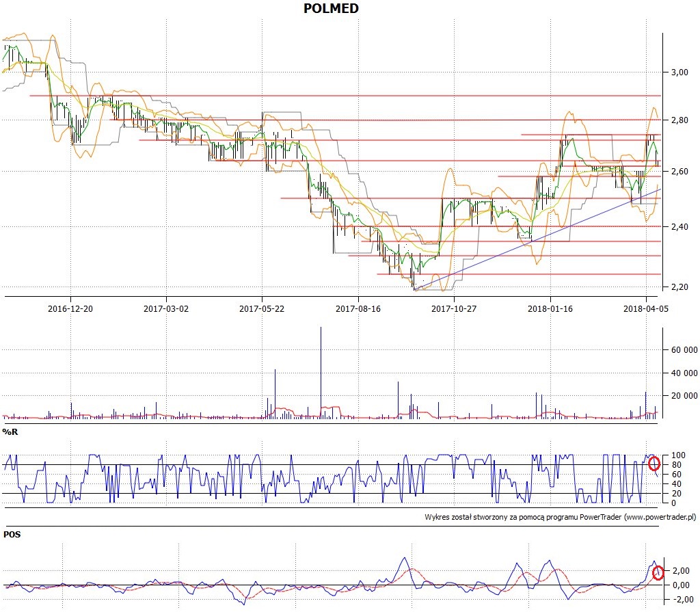Click the 2016-12-20 date label
This screenshot has height=612, width=700.
point(70,308)
